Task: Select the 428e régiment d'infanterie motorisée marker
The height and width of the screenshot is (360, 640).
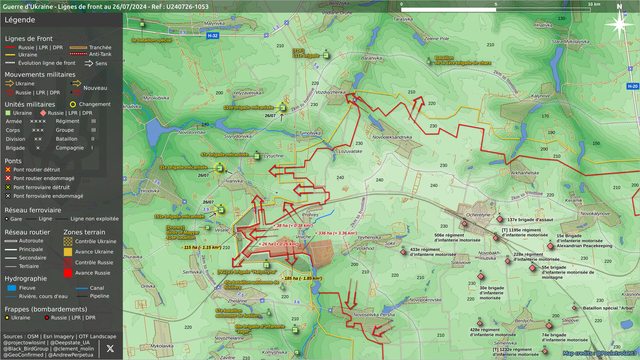Action: tap(480, 323)
